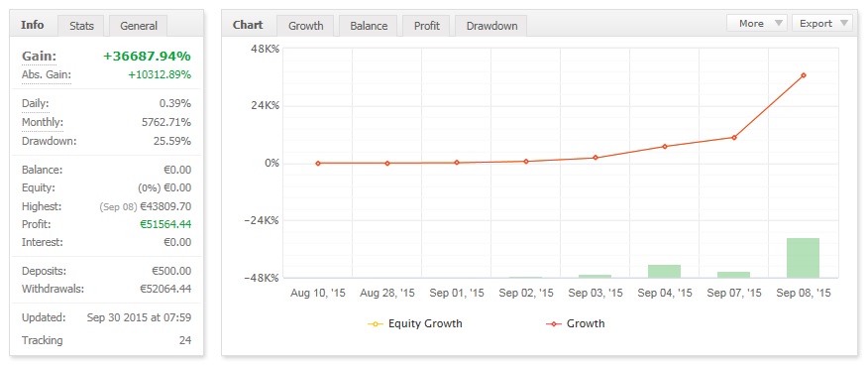Click the green bar for Sep 03
868x367 pixels.
click(x=596, y=276)
